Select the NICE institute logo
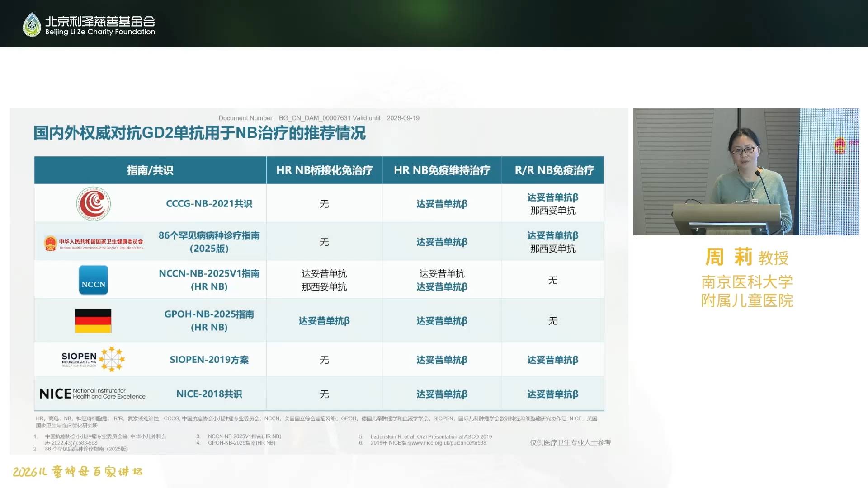This screenshot has height=488, width=868. [90, 394]
